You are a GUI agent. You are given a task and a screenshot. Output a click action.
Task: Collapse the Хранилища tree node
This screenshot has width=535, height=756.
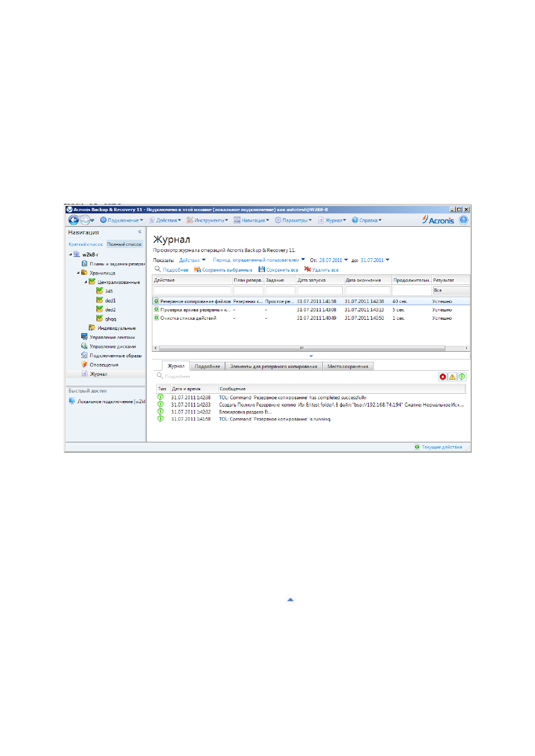[78, 273]
